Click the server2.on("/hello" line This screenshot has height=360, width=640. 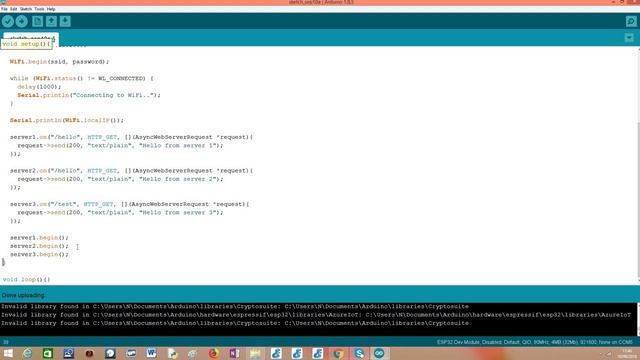pos(131,171)
